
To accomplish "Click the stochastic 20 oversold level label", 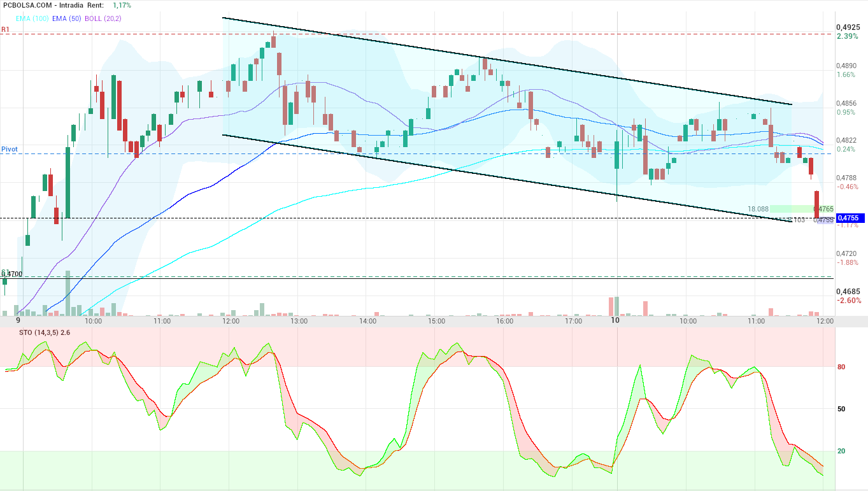I will tap(841, 451).
